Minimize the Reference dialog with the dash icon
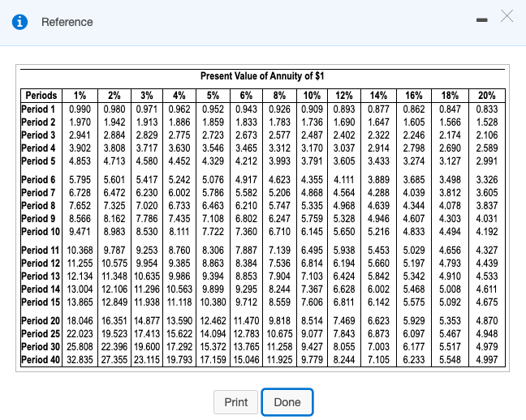526x420 pixels. pos(481,20)
